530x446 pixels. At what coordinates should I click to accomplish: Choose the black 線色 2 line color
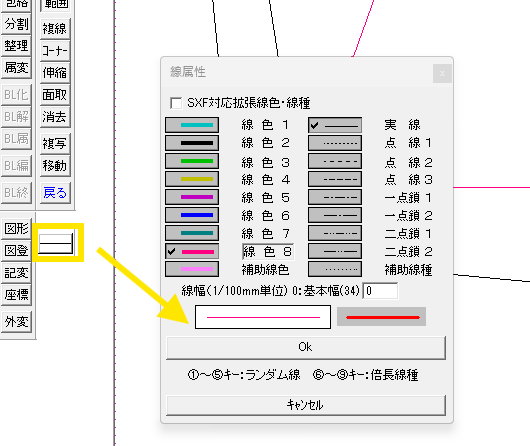coord(192,143)
